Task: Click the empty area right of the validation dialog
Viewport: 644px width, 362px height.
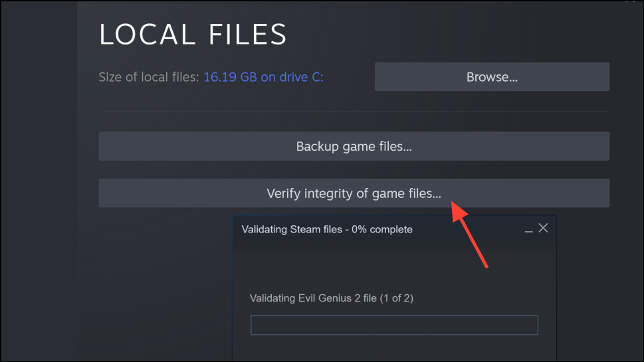Action: 599,288
